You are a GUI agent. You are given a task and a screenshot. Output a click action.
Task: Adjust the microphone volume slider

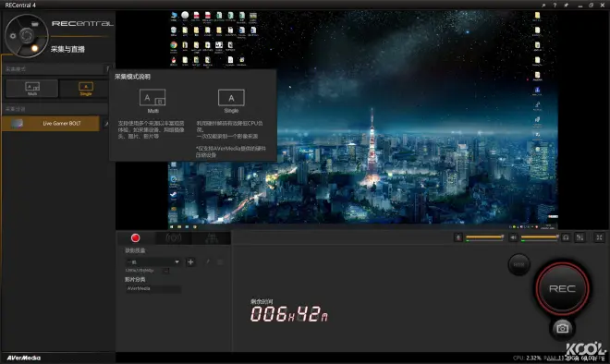484,237
